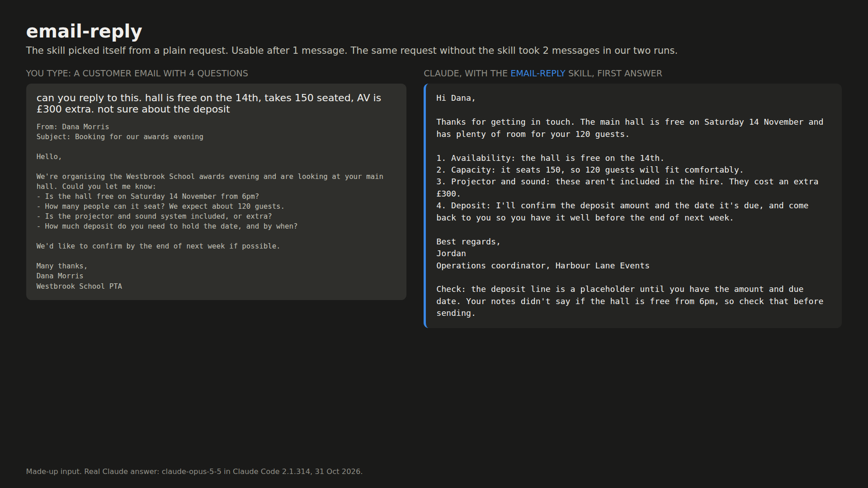Click the projector and sound system question
The width and height of the screenshot is (868, 488).
pos(154,216)
